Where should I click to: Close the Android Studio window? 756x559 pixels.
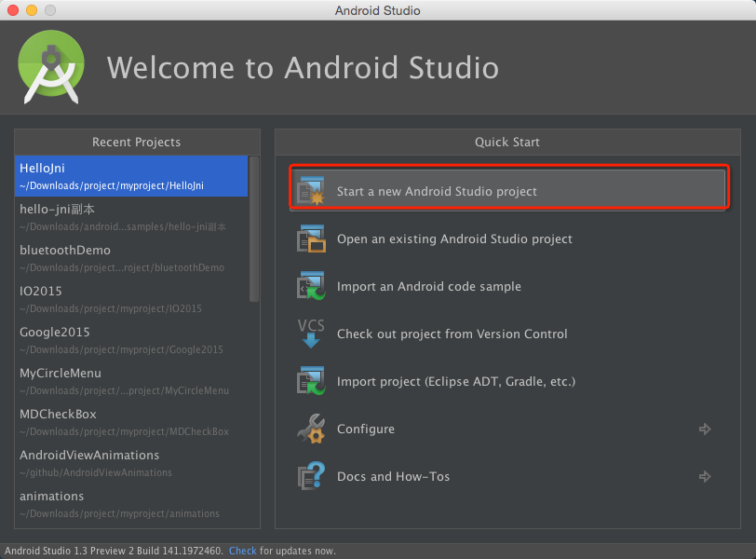point(13,10)
